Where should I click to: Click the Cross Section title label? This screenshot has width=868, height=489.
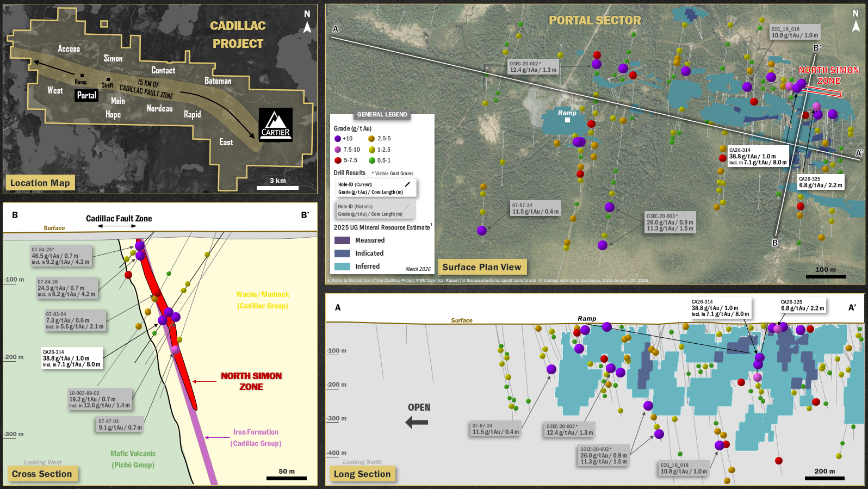pyautogui.click(x=42, y=474)
